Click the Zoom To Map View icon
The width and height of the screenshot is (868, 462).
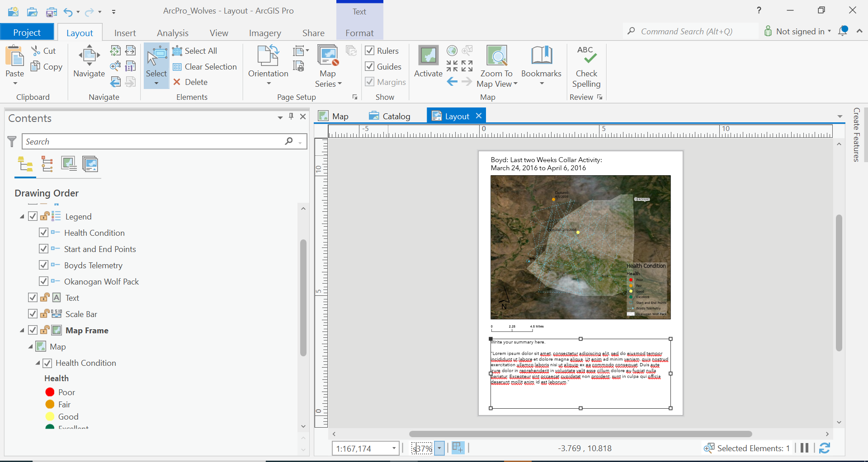click(496, 56)
